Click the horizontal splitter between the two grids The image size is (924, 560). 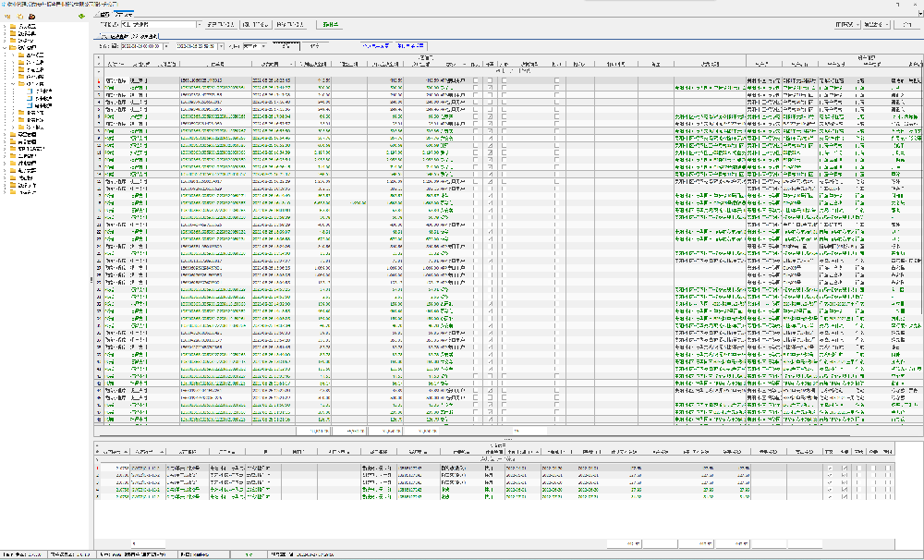[508, 439]
